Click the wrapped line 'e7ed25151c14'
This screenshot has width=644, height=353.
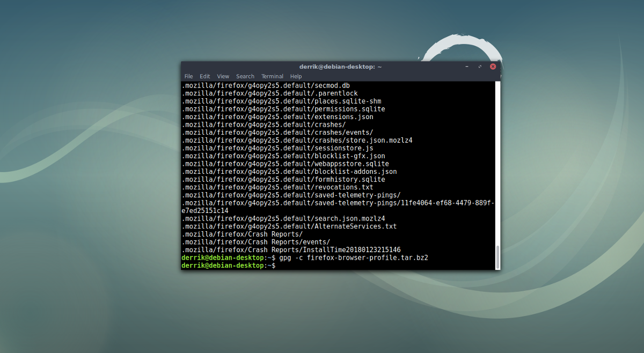(205, 210)
